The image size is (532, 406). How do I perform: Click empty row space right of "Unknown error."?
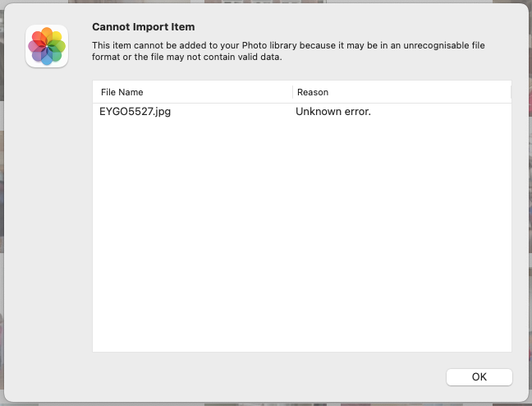(x=443, y=112)
